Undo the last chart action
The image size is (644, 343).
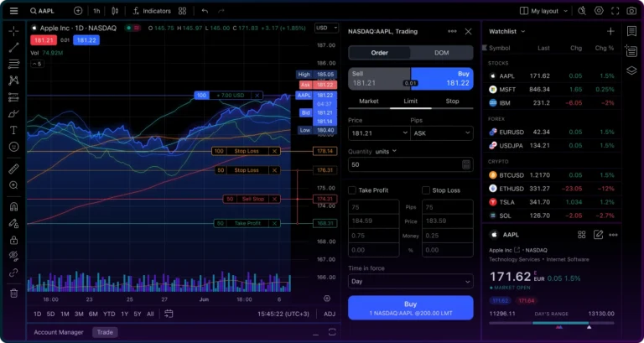pyautogui.click(x=205, y=11)
